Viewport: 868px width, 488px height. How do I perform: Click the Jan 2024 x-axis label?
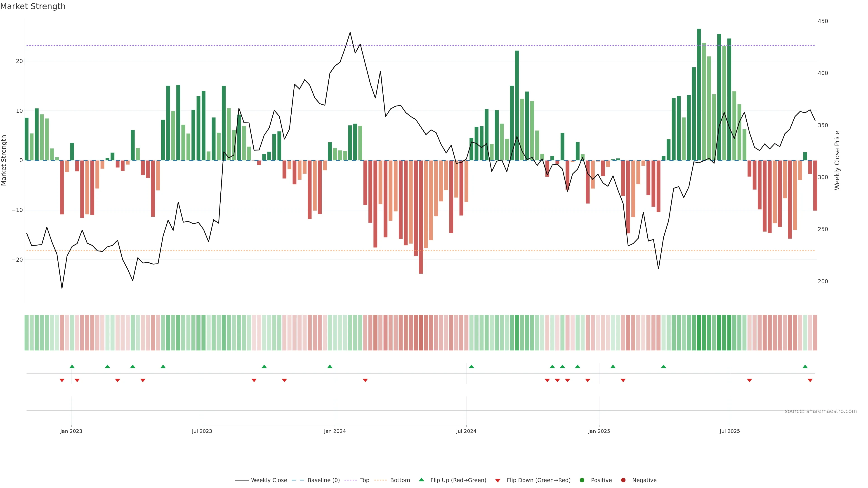pyautogui.click(x=335, y=431)
